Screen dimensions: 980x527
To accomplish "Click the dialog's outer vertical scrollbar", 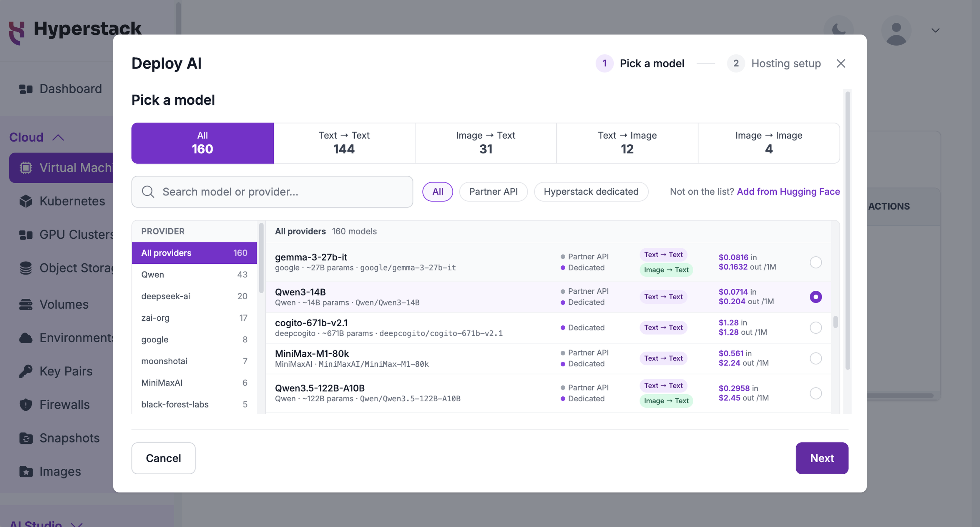I will (848, 231).
